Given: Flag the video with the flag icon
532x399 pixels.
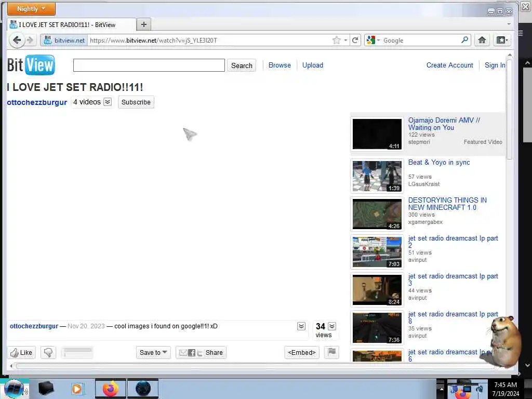Looking at the screenshot, I should pyautogui.click(x=332, y=352).
